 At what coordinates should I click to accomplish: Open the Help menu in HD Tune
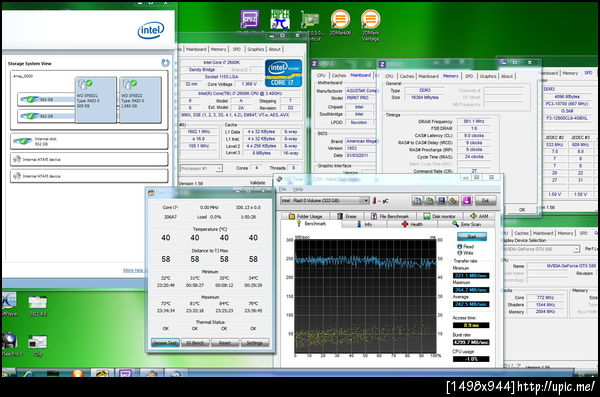[298, 189]
